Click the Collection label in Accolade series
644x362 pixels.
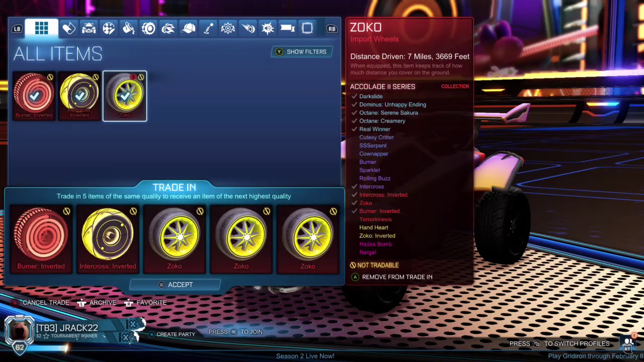click(x=455, y=86)
